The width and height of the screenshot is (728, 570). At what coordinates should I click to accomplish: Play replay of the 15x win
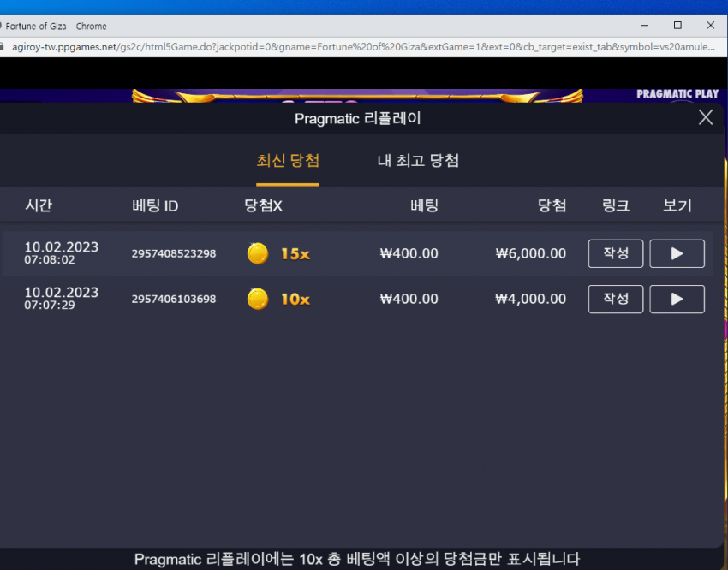pyautogui.click(x=677, y=253)
